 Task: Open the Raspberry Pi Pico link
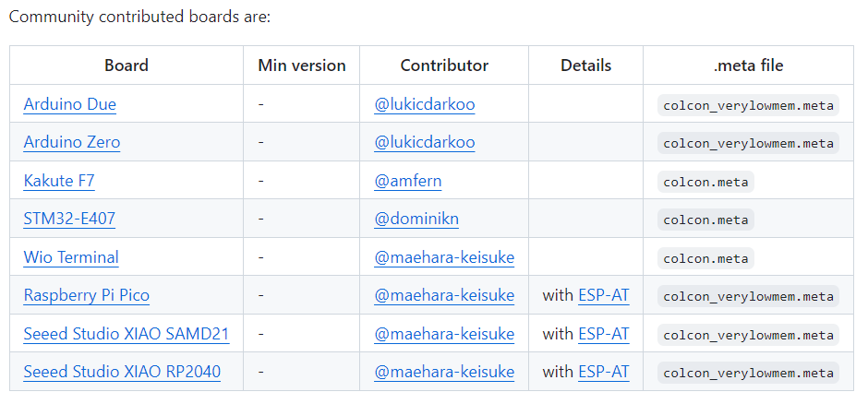click(86, 296)
